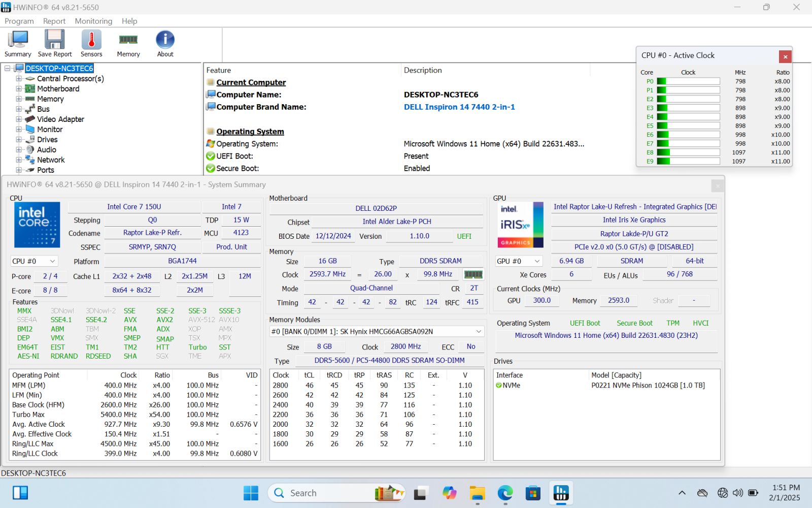The height and width of the screenshot is (508, 812).
Task: Expand the Motherboard tree node
Action: click(x=19, y=89)
